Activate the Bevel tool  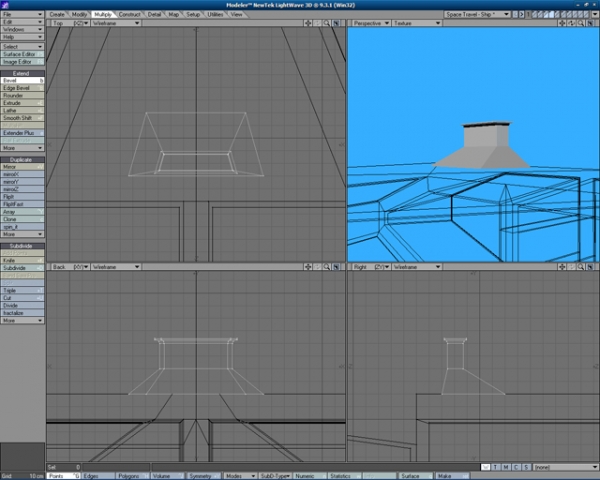point(22,80)
